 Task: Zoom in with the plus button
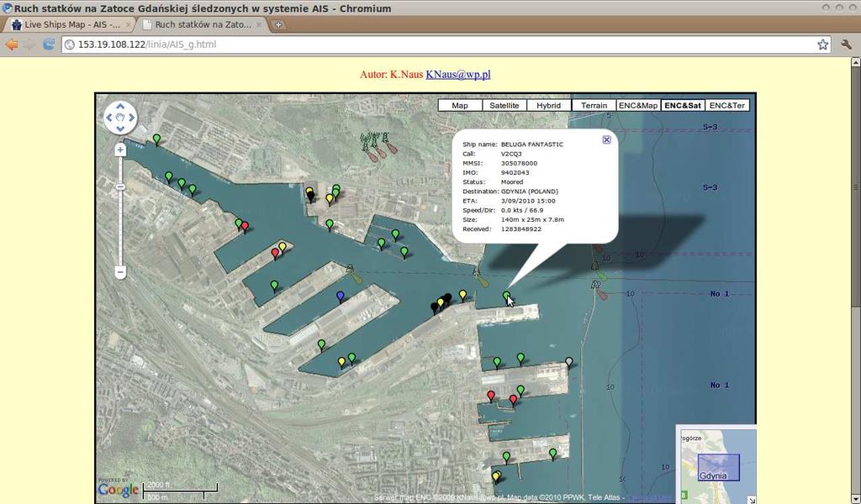120,150
